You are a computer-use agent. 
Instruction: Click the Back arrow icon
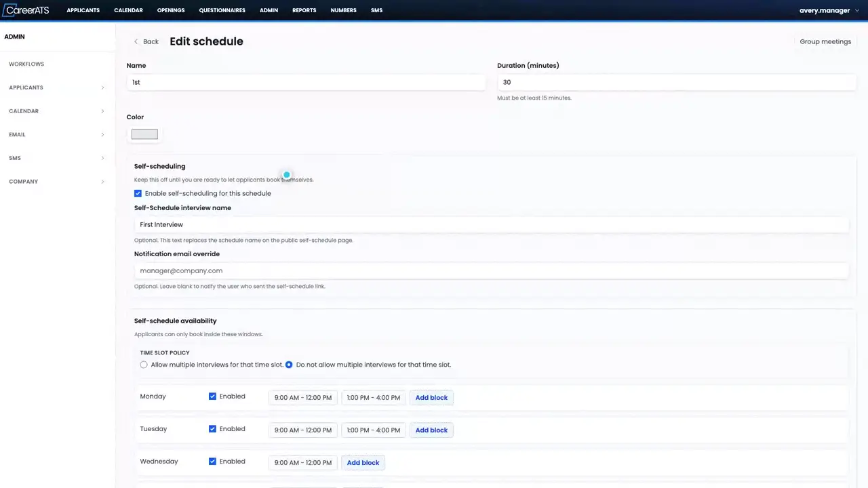coord(136,41)
